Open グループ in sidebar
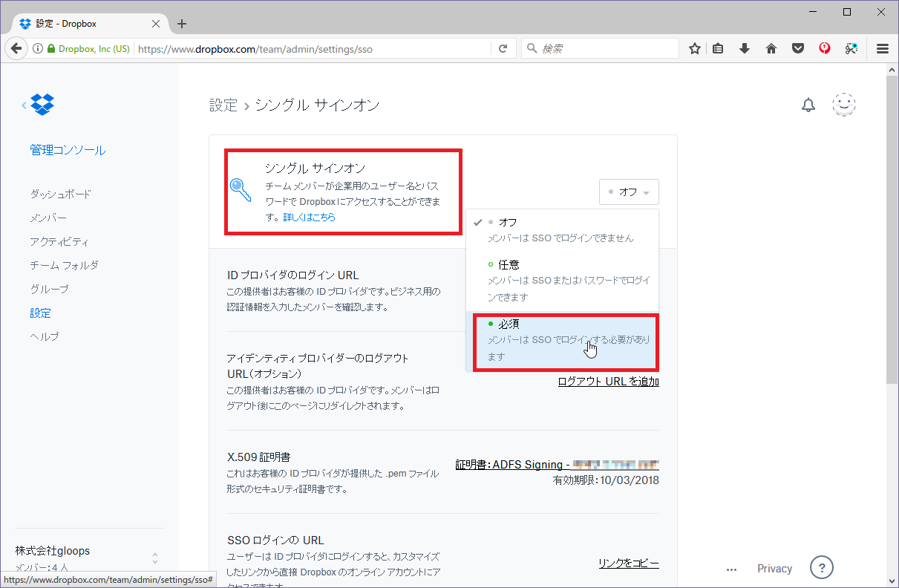The width and height of the screenshot is (899, 588). point(49,289)
